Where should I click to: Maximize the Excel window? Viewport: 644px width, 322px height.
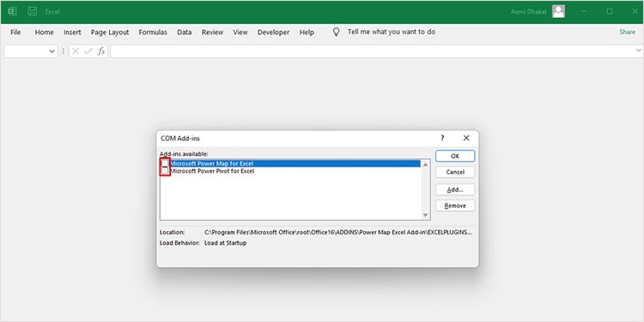click(x=610, y=11)
